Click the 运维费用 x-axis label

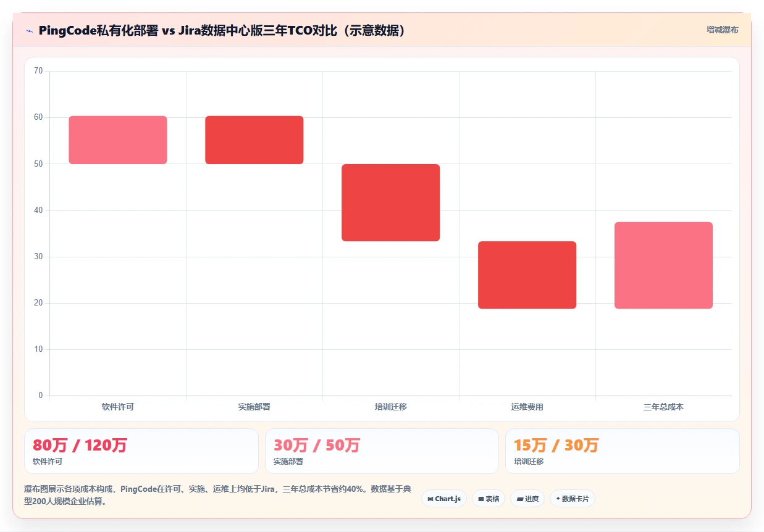(x=527, y=407)
